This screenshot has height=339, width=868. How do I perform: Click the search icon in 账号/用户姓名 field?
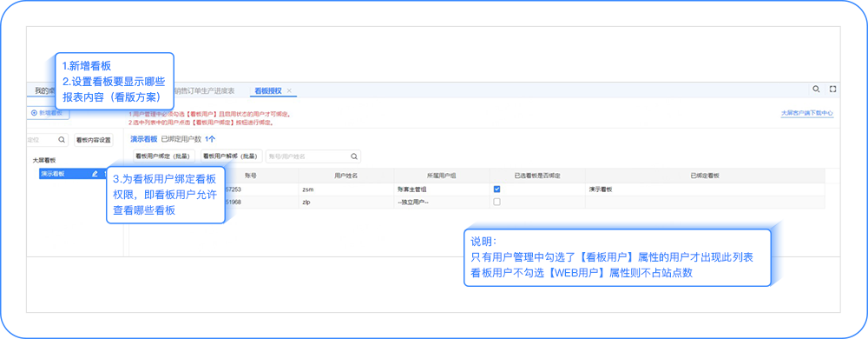(354, 156)
